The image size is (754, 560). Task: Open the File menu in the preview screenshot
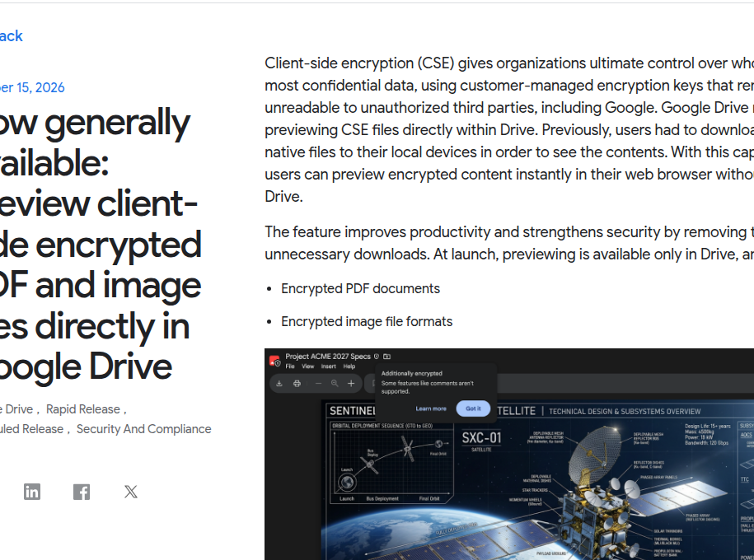[x=290, y=366]
